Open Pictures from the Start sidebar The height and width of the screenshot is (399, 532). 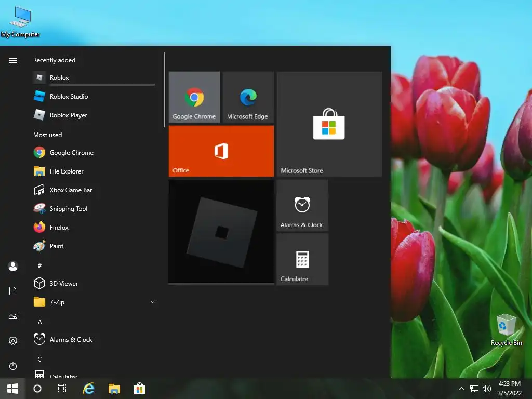click(x=13, y=316)
